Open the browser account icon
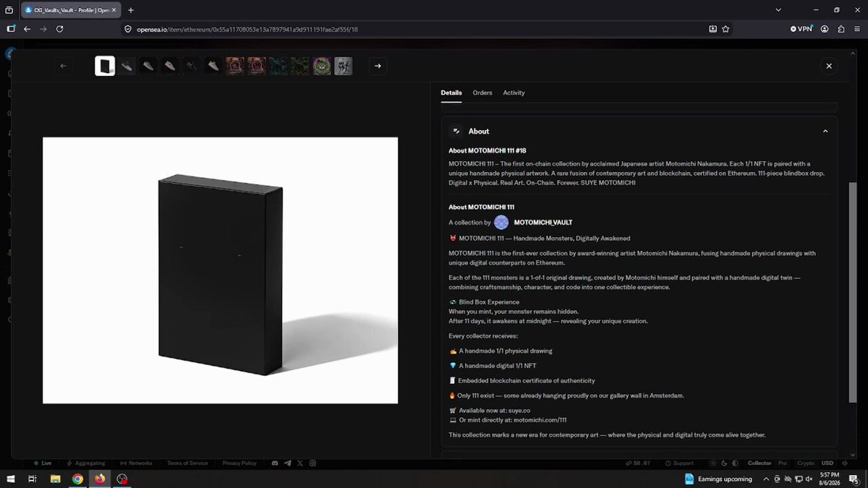 click(x=825, y=29)
